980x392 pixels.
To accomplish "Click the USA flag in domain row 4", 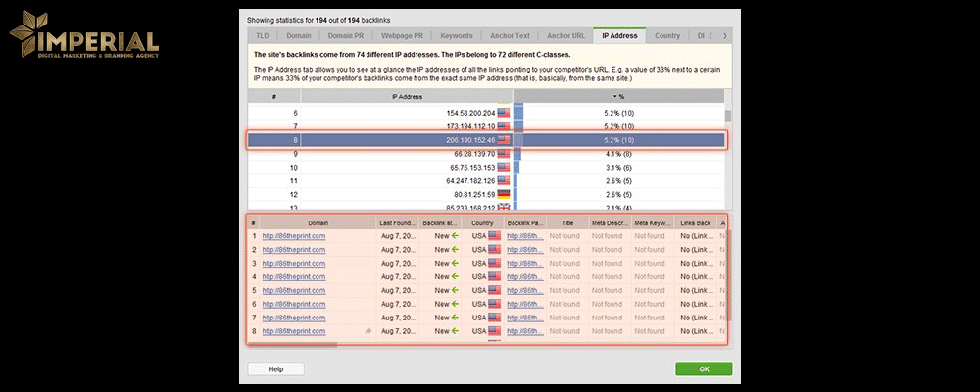I will (x=494, y=277).
